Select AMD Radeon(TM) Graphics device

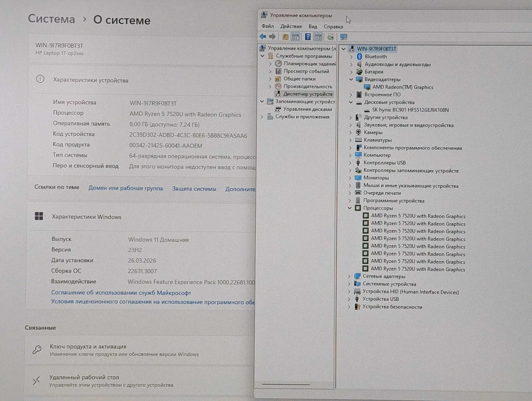[403, 87]
